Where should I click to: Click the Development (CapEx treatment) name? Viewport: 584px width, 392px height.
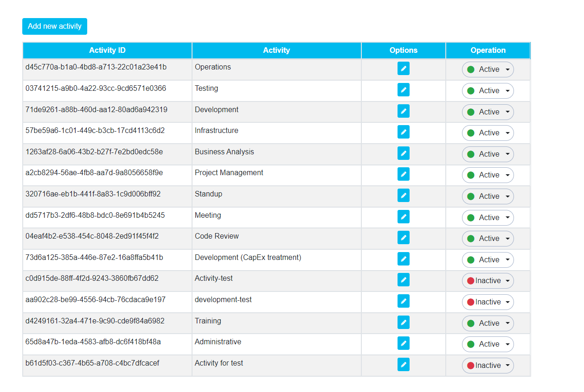click(248, 258)
